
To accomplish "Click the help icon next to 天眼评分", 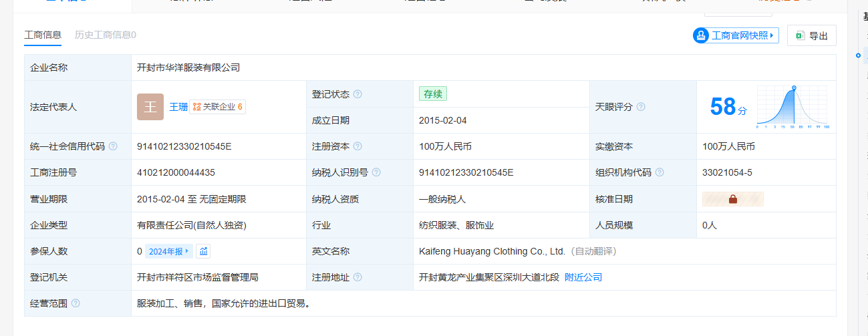I will coord(641,107).
